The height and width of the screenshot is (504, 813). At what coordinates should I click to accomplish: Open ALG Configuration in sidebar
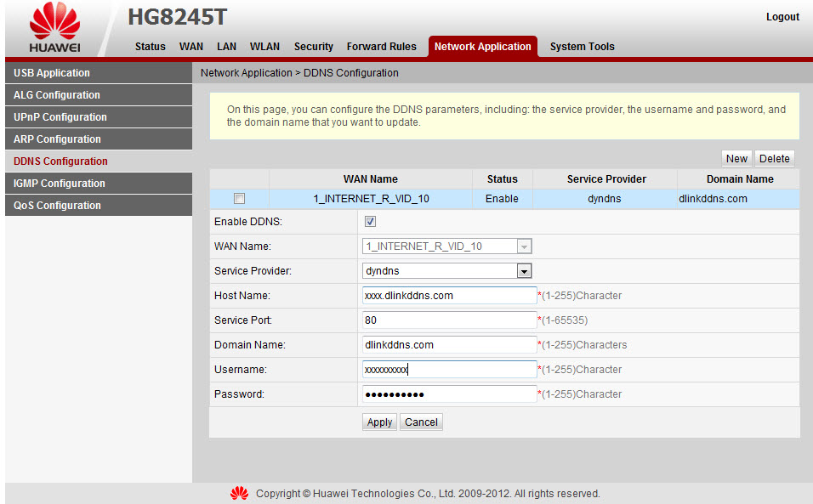click(99, 95)
